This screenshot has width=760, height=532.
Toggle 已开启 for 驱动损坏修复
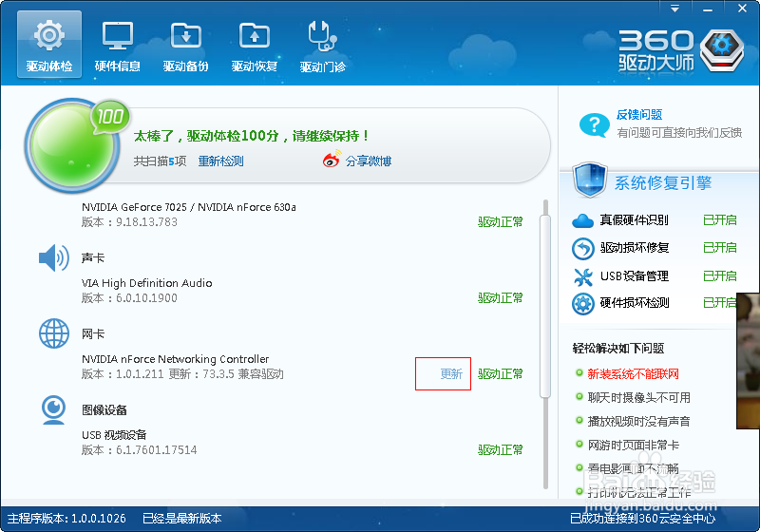click(x=720, y=248)
